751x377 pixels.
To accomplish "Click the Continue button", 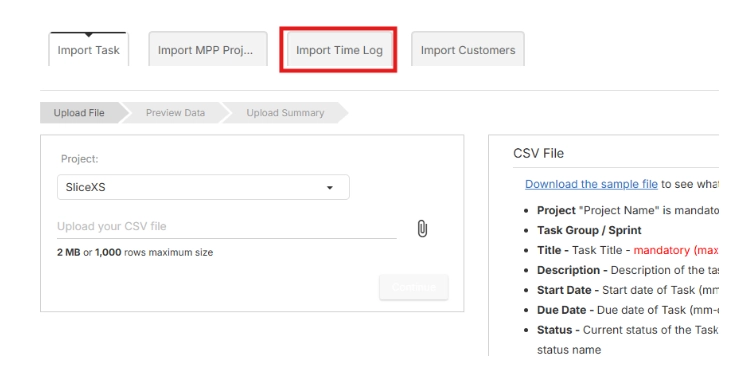I will (x=414, y=287).
